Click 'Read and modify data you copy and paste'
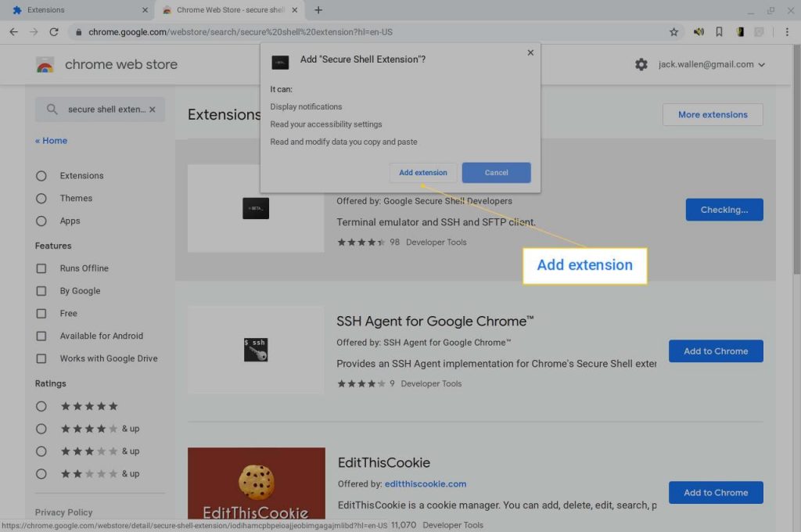This screenshot has width=801, height=532. 344,142
